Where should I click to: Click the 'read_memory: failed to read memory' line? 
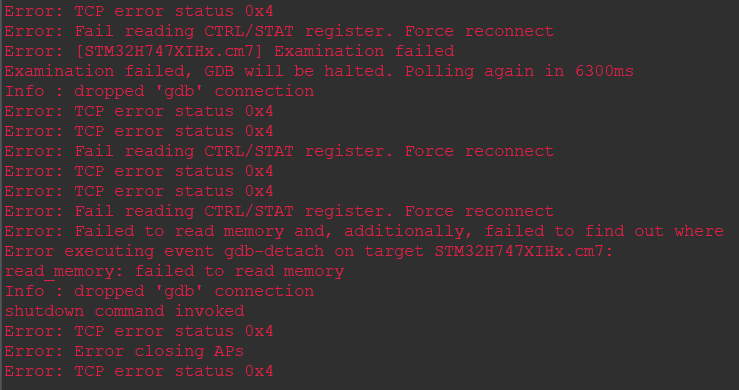pos(174,271)
